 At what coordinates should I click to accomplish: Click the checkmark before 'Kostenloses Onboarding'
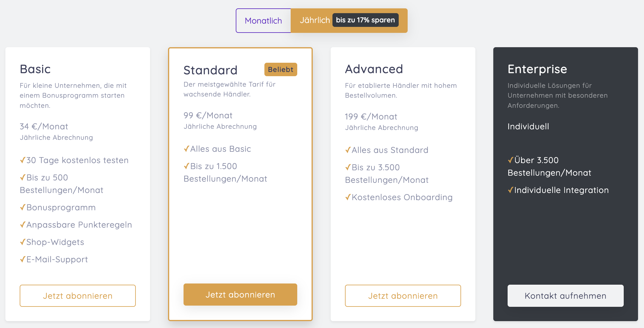(348, 197)
